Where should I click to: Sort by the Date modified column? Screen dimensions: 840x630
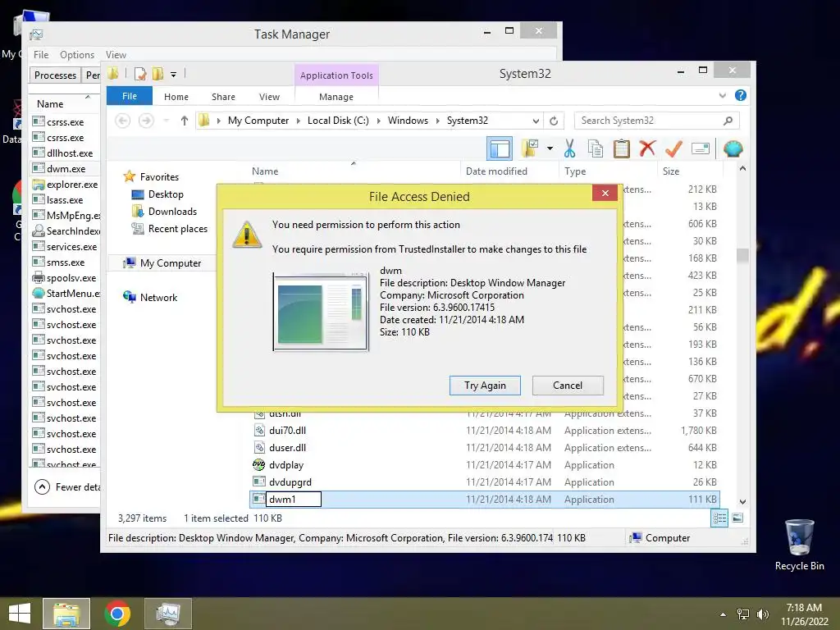click(496, 171)
